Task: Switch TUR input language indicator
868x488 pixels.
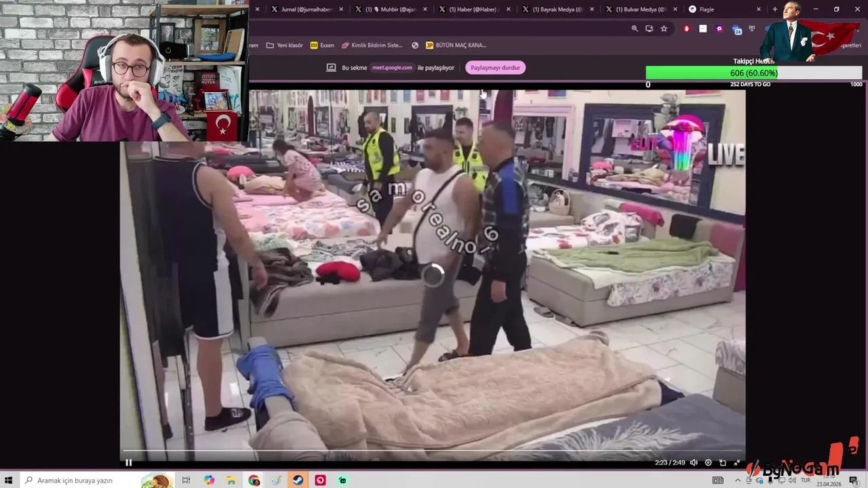Action: (x=806, y=481)
